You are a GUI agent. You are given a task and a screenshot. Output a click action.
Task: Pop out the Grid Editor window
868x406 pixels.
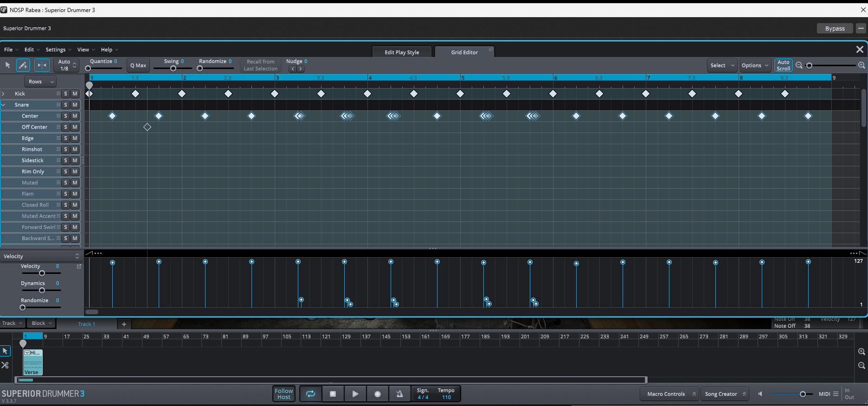(x=491, y=49)
